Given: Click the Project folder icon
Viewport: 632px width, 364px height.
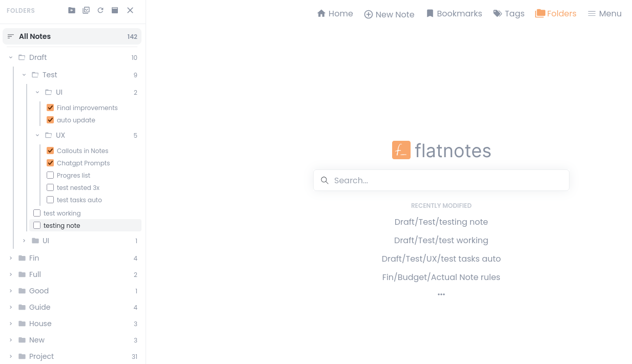Looking at the screenshot, I should (22, 356).
